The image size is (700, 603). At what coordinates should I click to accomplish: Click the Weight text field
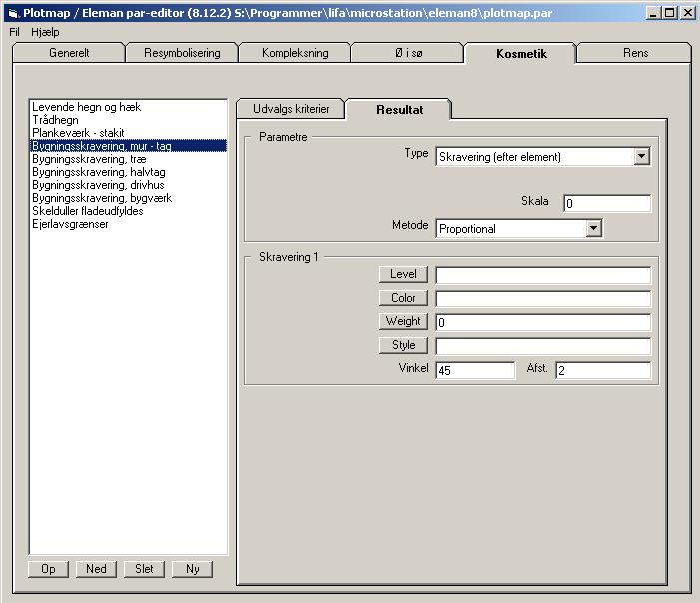click(543, 322)
